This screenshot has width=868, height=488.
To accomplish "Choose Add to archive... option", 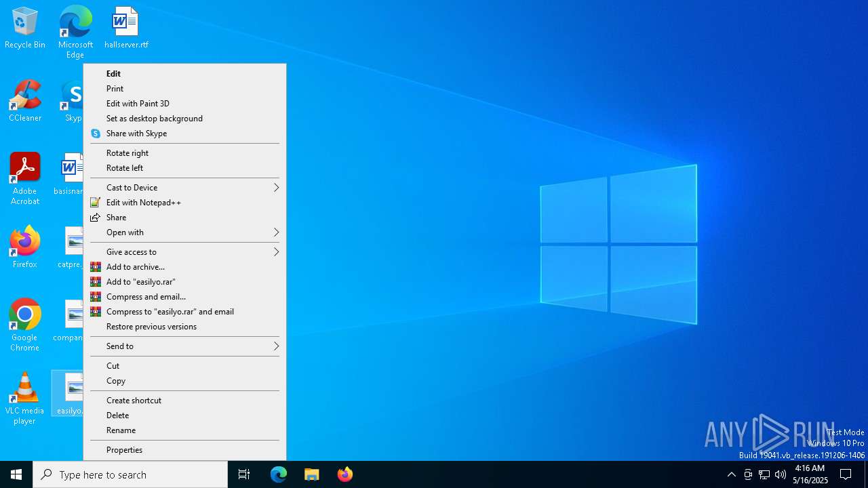I will [x=184, y=267].
